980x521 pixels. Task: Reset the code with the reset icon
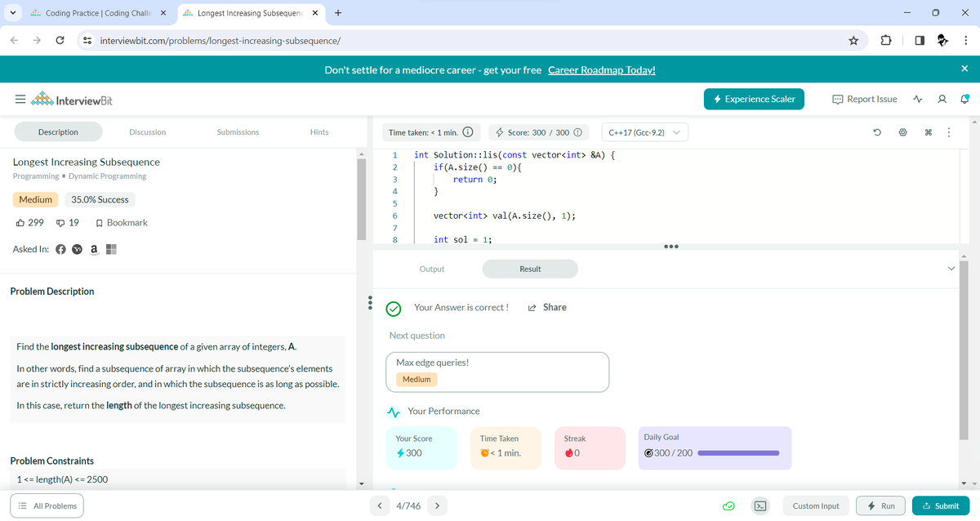pyautogui.click(x=876, y=132)
